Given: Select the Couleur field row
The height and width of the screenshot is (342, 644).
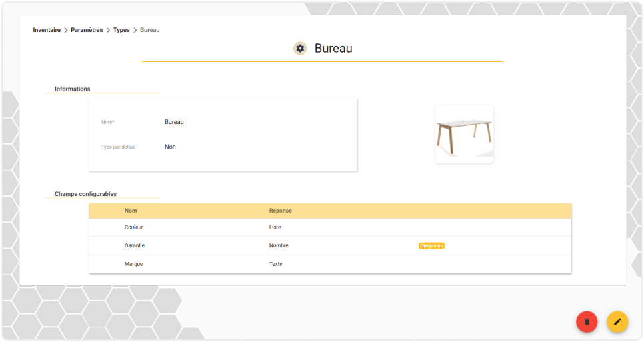Looking at the screenshot, I should [330, 227].
